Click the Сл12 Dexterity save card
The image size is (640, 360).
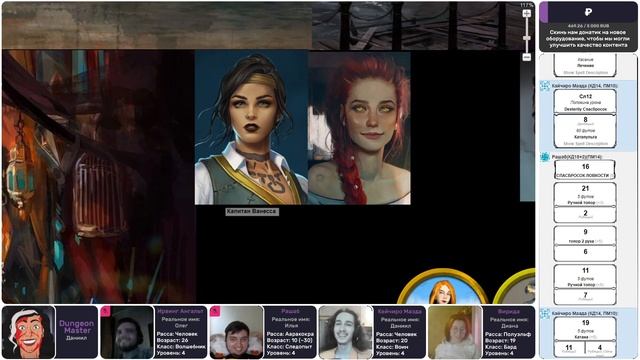point(585,102)
